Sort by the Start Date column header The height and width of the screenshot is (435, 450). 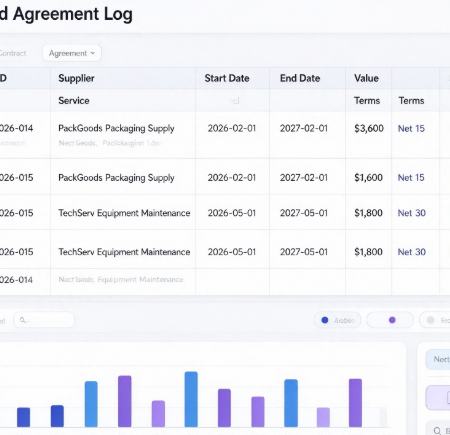(227, 78)
